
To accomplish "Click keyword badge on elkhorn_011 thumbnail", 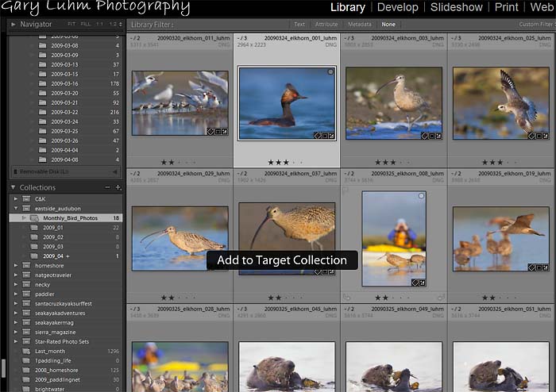I will coord(210,132).
